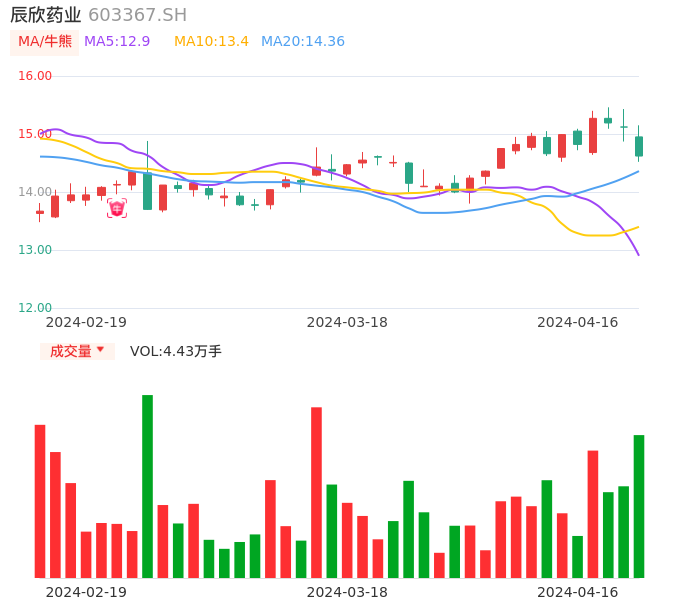686x606 pixels.
Task: Click the 2024-02-19 date on price chart
Action: 86,322
